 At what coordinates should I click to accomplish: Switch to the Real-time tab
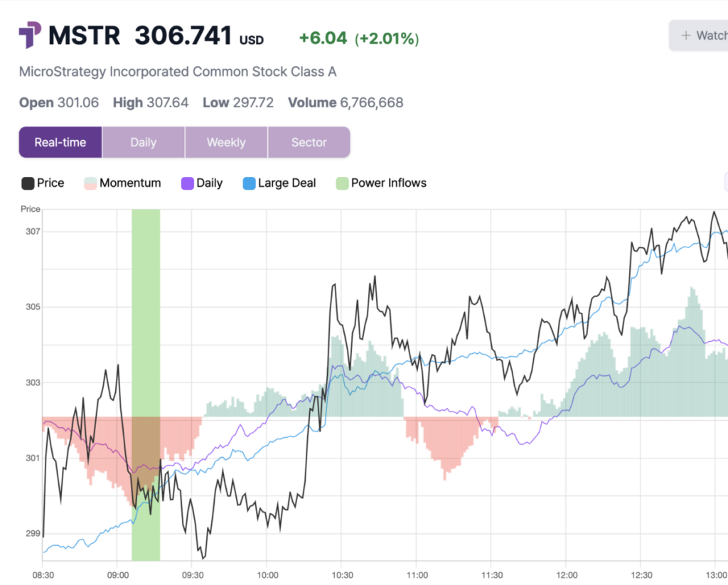60,142
